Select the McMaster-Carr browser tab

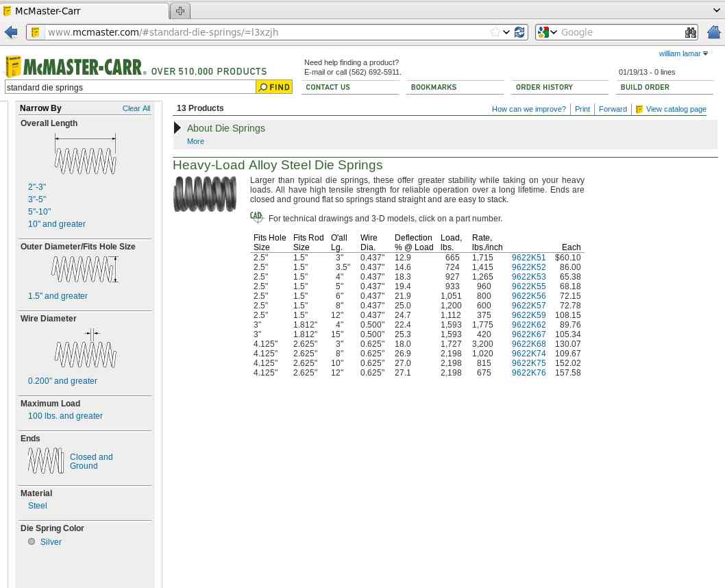(86, 11)
